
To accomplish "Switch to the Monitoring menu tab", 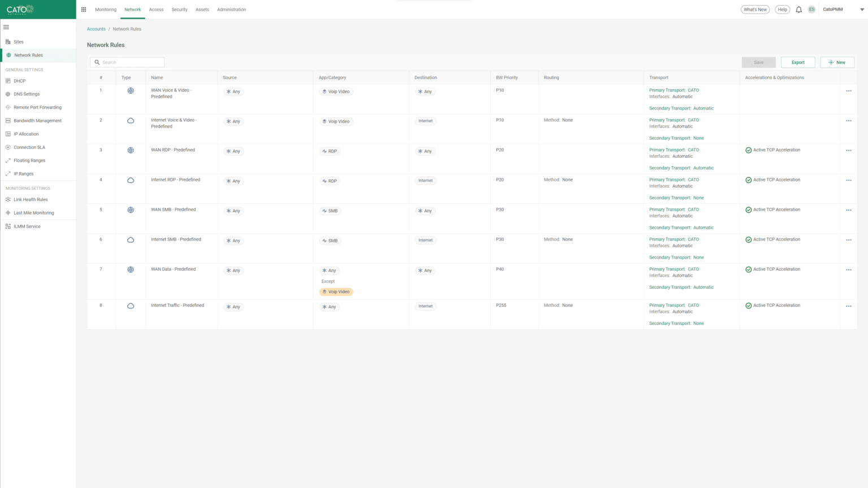I will [106, 10].
